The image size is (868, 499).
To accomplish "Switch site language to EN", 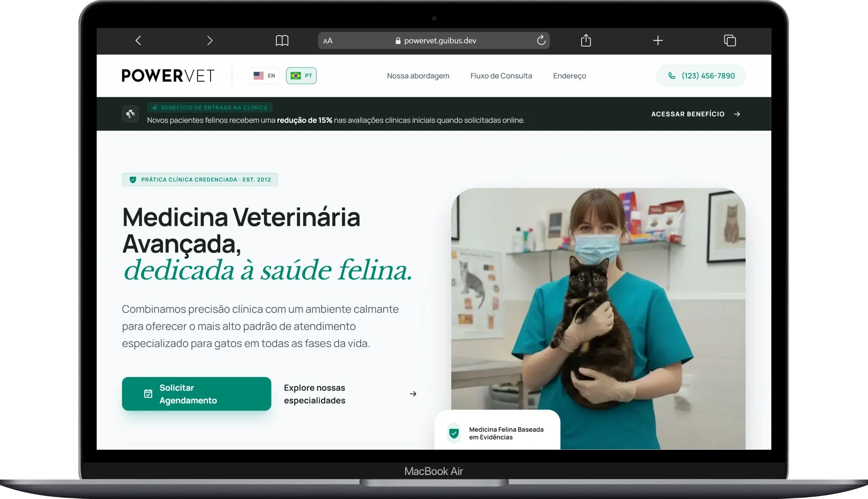I will pyautogui.click(x=264, y=75).
